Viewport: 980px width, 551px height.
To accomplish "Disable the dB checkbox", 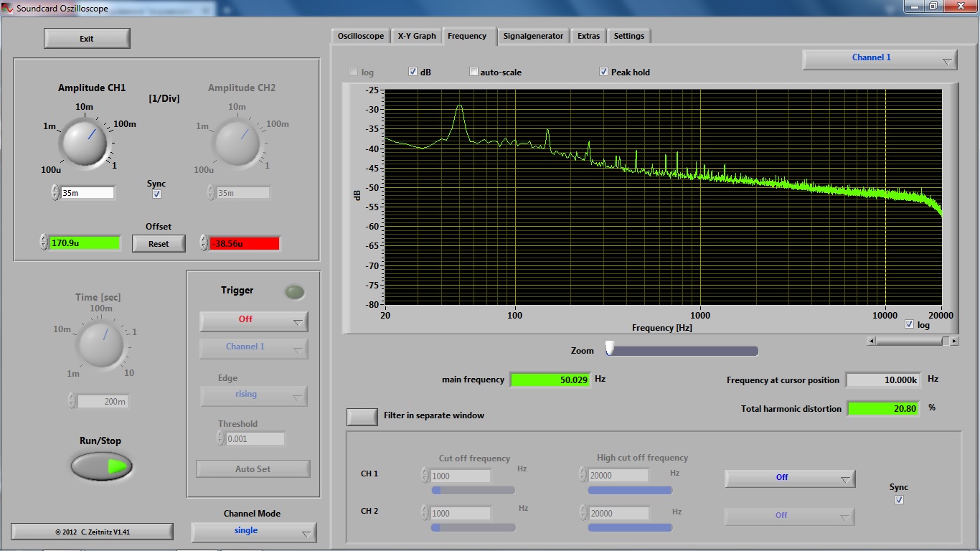I will click(x=413, y=72).
